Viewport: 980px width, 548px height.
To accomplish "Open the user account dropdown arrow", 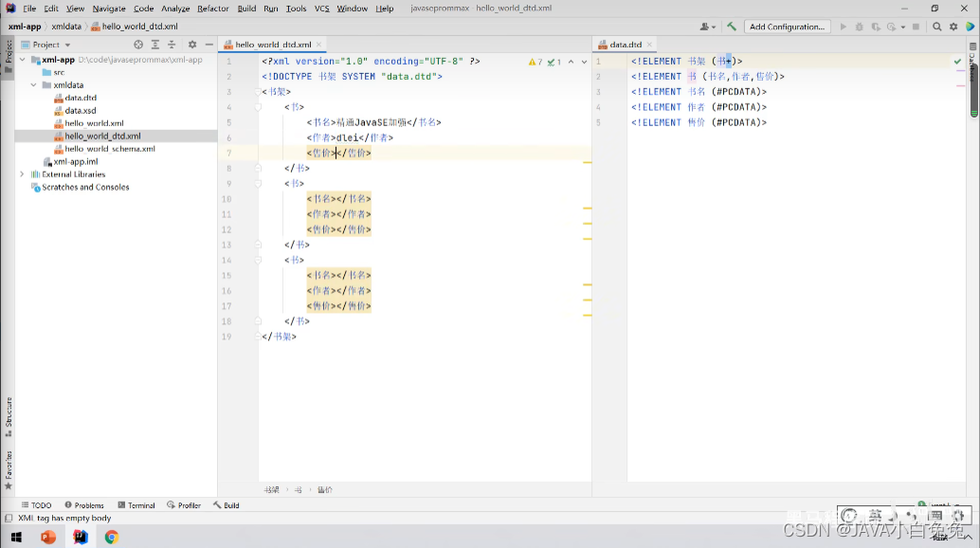I will click(x=714, y=27).
